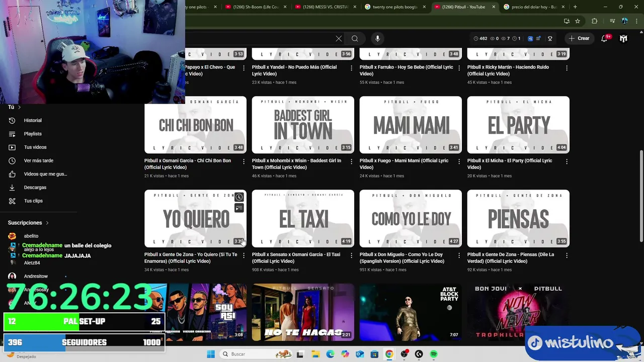Close the twenty one pilots boogta tab
The height and width of the screenshot is (362, 644).
[424, 7]
